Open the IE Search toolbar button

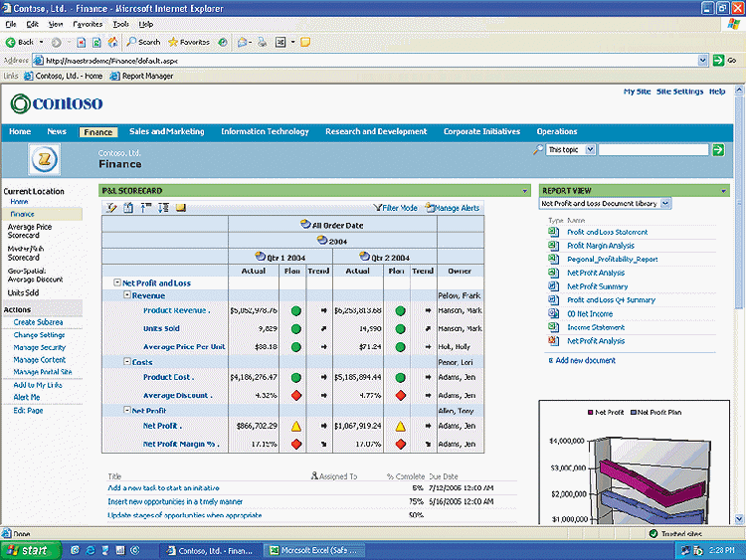pyautogui.click(x=143, y=42)
